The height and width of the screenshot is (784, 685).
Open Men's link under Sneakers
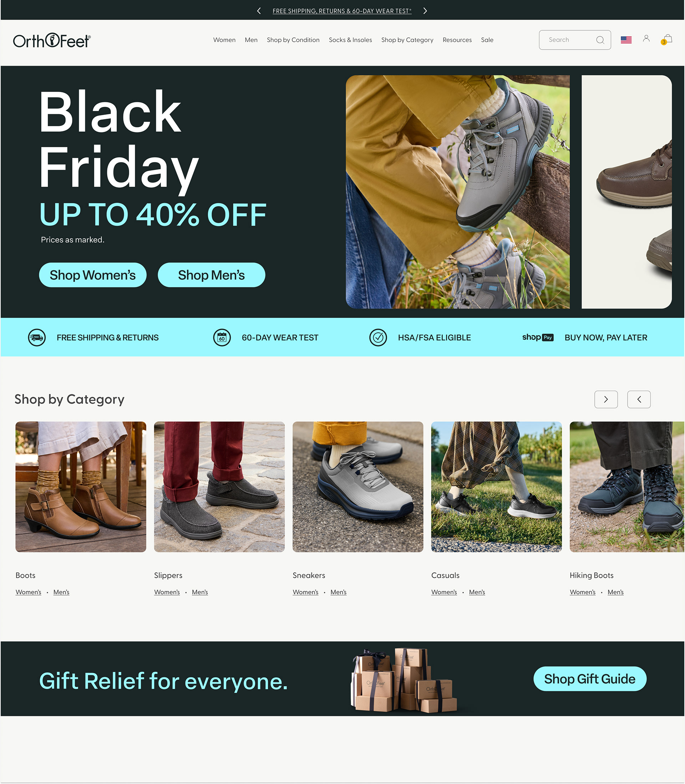tap(338, 592)
